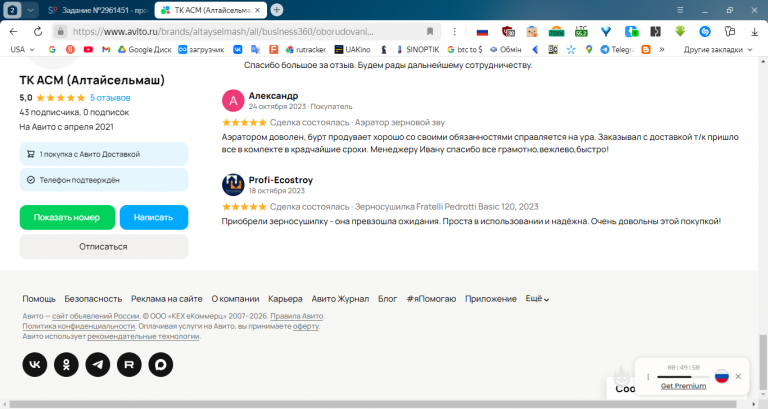Open the 5 отзывов reviews link
Image resolution: width=768 pixels, height=409 pixels.
tap(110, 98)
